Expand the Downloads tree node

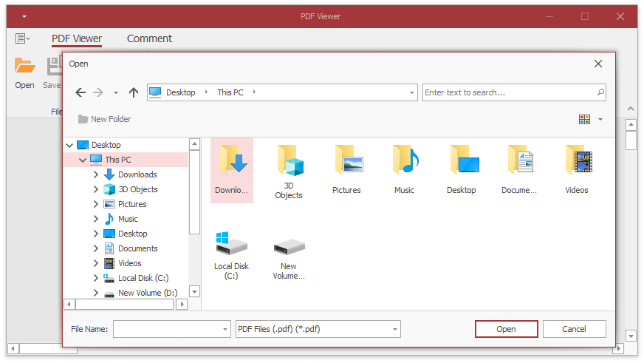[x=96, y=174]
